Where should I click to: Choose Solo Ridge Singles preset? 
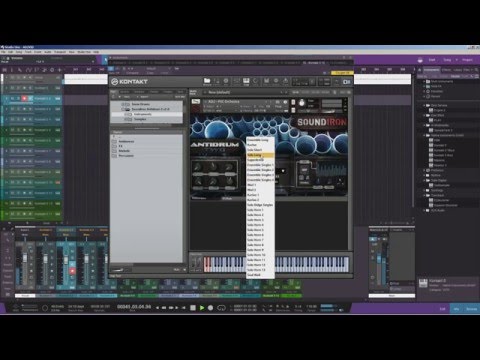260,205
